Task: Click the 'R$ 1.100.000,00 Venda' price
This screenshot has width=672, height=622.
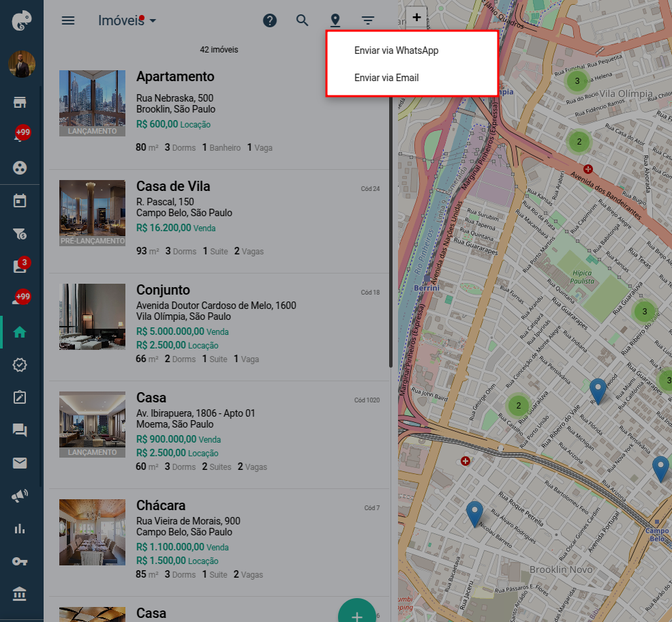Action: 183,547
